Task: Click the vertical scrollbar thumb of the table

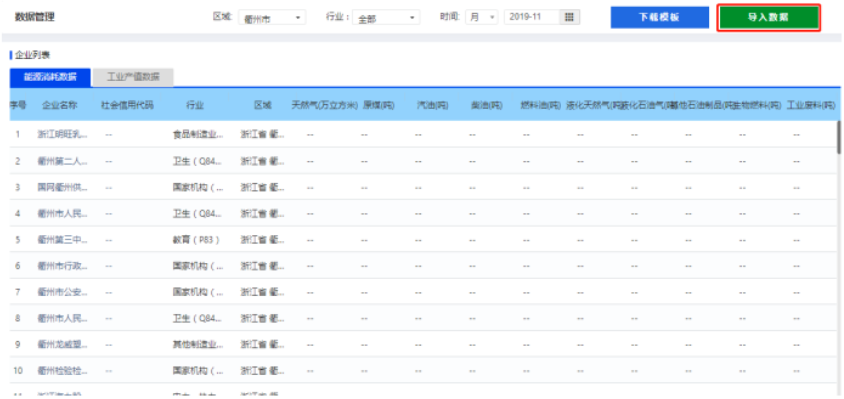Action: pyautogui.click(x=839, y=137)
